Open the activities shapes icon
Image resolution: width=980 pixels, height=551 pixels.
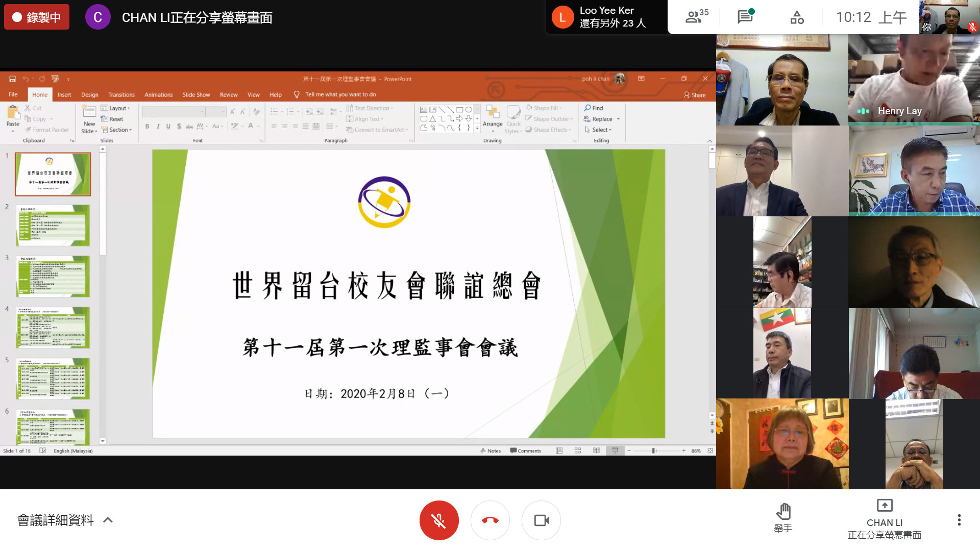pyautogui.click(x=797, y=18)
